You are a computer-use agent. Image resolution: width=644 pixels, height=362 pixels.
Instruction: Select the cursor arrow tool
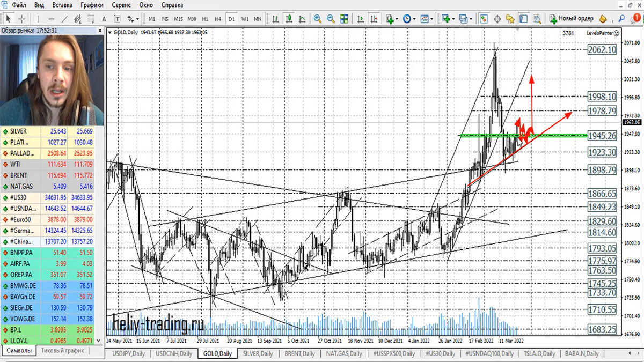8,19
